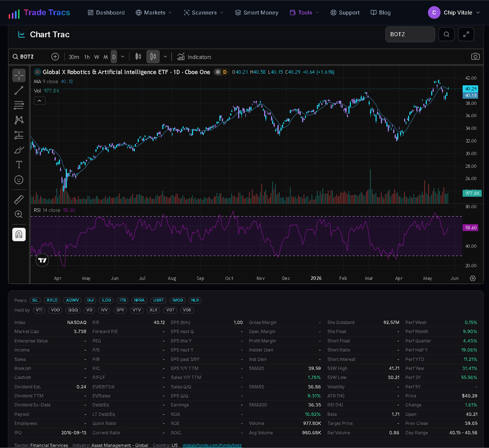Take a chart snapshot with camera icon
The width and height of the screenshot is (489, 448).
(475, 57)
